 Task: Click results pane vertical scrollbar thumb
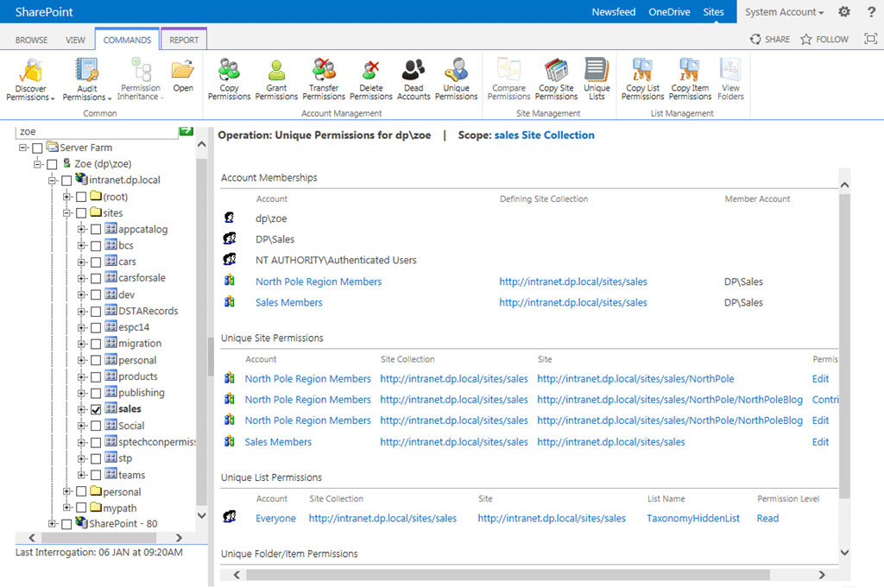(x=844, y=346)
